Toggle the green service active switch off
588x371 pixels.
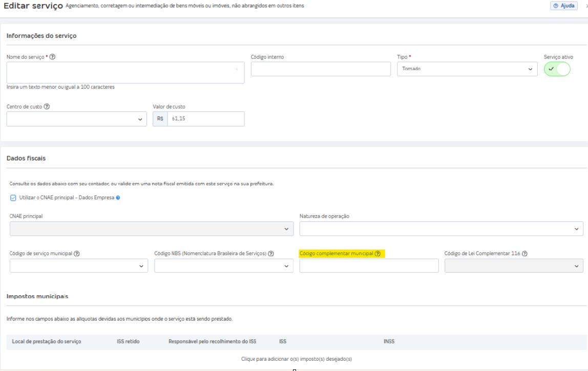point(557,69)
